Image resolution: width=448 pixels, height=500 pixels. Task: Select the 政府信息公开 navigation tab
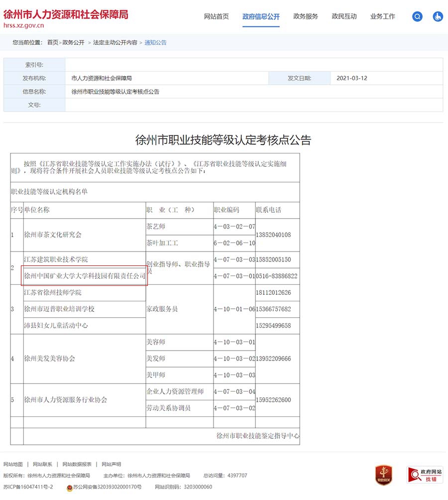click(261, 16)
